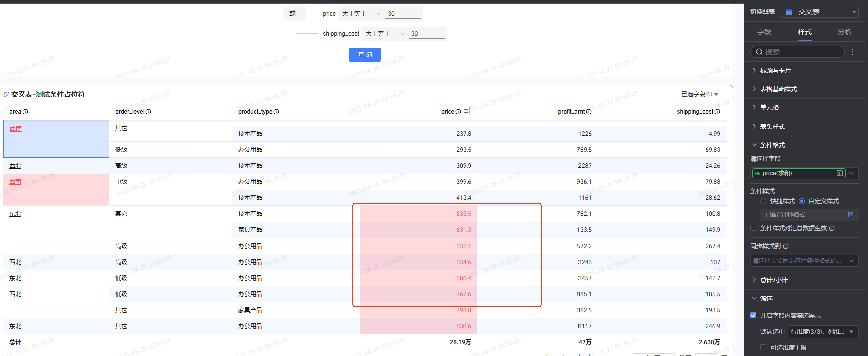Expand the 表格基础样式 section
The image size is (868, 356).
tap(778, 89)
